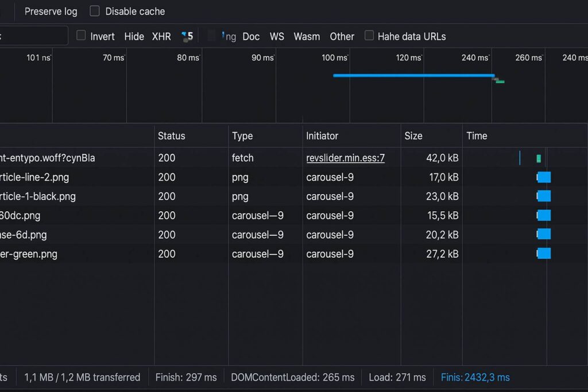
Task: Sort requests by Status column
Action: pos(172,136)
